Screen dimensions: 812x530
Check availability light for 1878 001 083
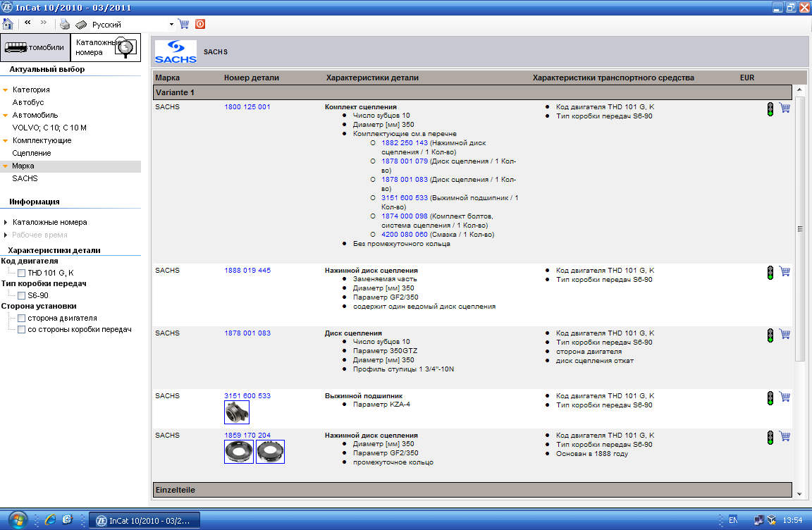pos(770,335)
